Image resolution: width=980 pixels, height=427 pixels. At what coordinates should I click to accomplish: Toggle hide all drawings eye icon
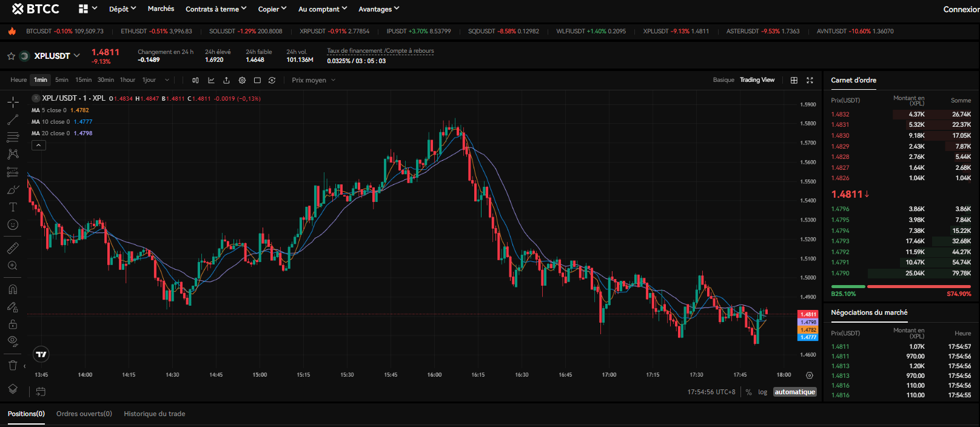tap(13, 341)
